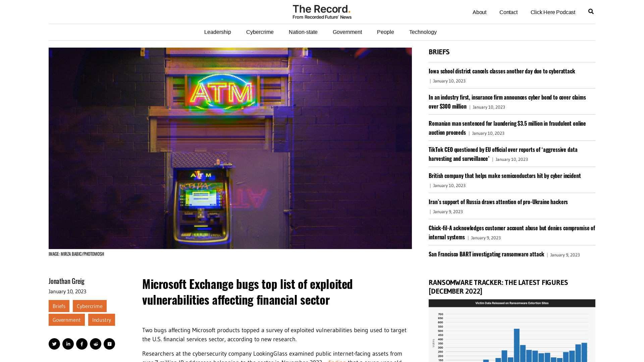Expand the Cybercrime navigation menu
The image size is (644, 362).
[260, 32]
